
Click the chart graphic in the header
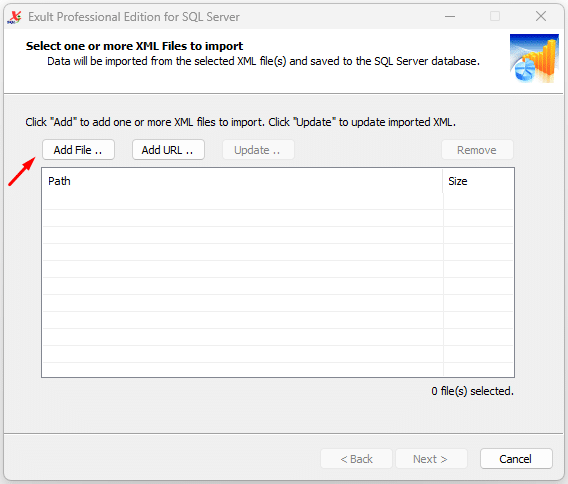534,58
